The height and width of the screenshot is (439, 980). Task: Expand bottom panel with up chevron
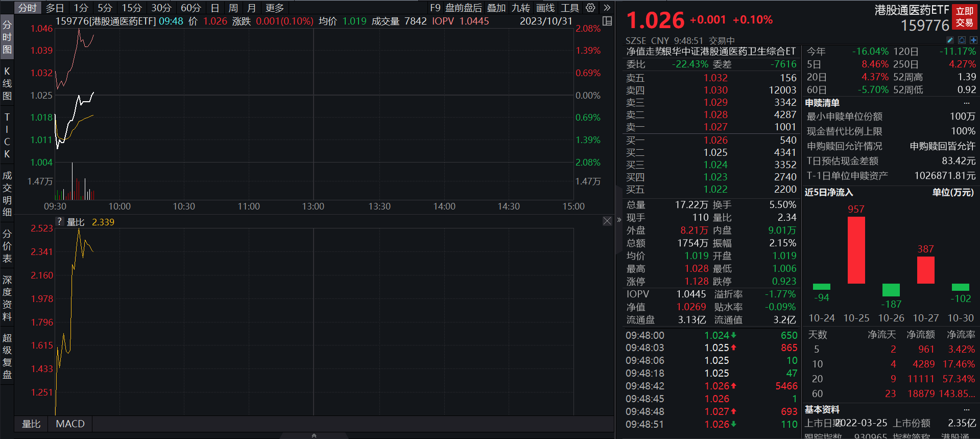(314, 435)
